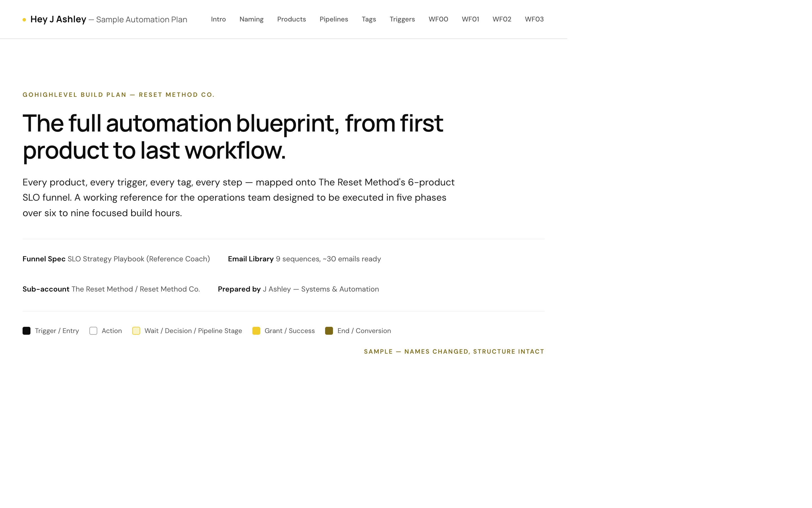The width and height of the screenshot is (812, 508).
Task: Click the 'Prepared by' label
Action: (x=239, y=289)
